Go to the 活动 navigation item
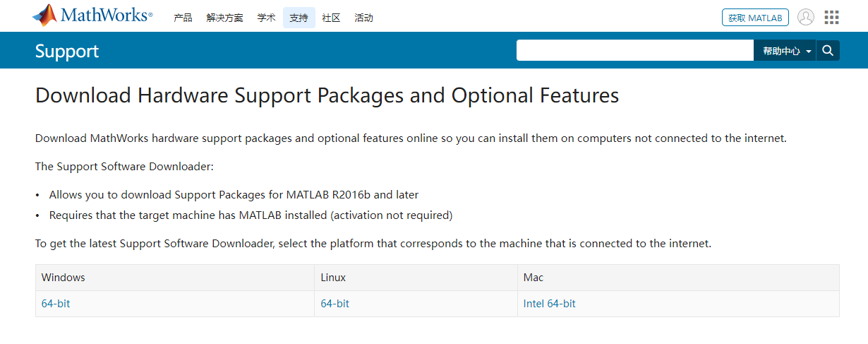 tap(363, 18)
